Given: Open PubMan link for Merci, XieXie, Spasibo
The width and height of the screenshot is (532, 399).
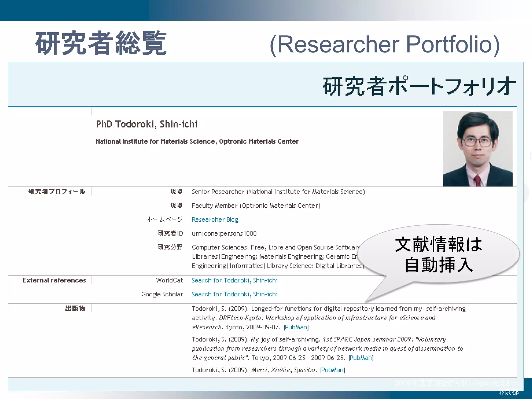Looking at the screenshot, I should [x=333, y=370].
